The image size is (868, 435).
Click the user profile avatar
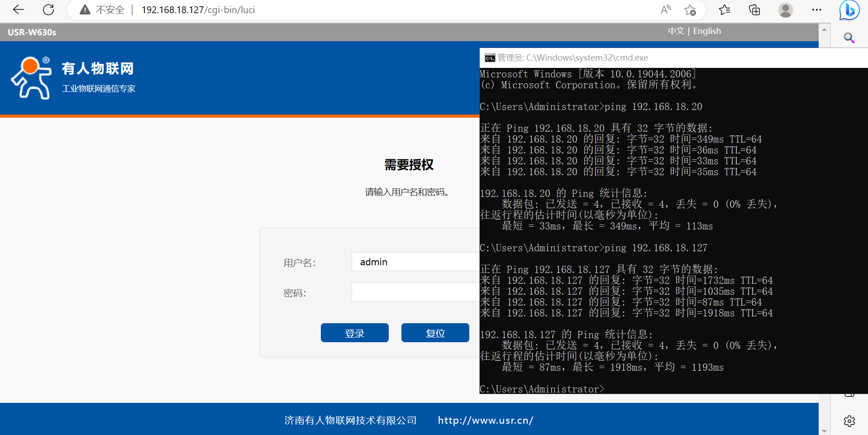[x=785, y=10]
